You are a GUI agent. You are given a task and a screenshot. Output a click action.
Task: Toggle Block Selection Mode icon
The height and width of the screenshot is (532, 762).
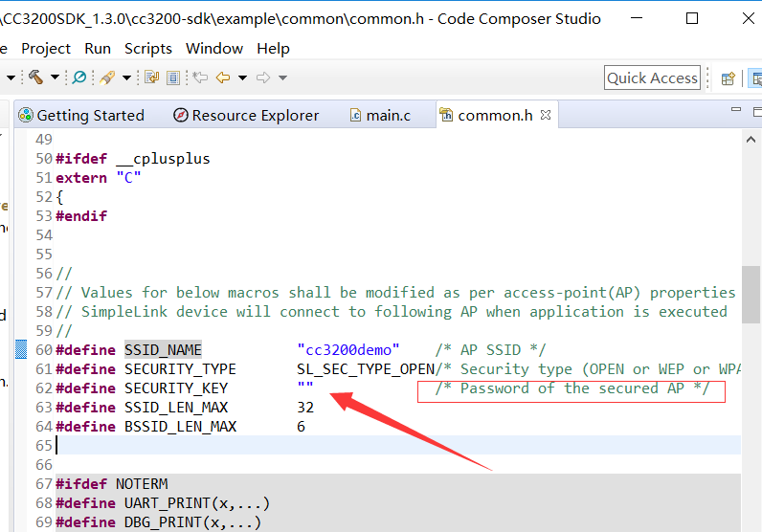click(173, 78)
